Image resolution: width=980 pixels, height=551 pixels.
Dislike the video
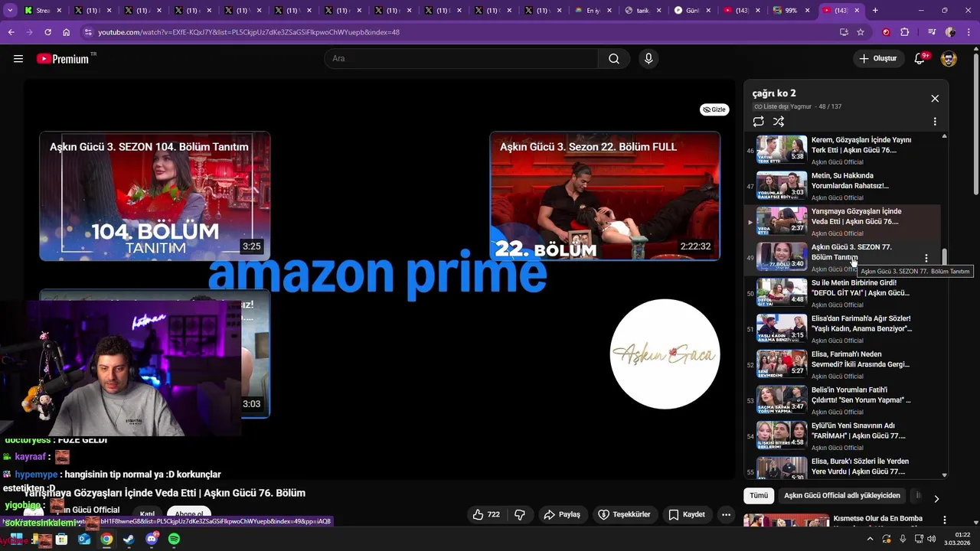click(x=520, y=514)
